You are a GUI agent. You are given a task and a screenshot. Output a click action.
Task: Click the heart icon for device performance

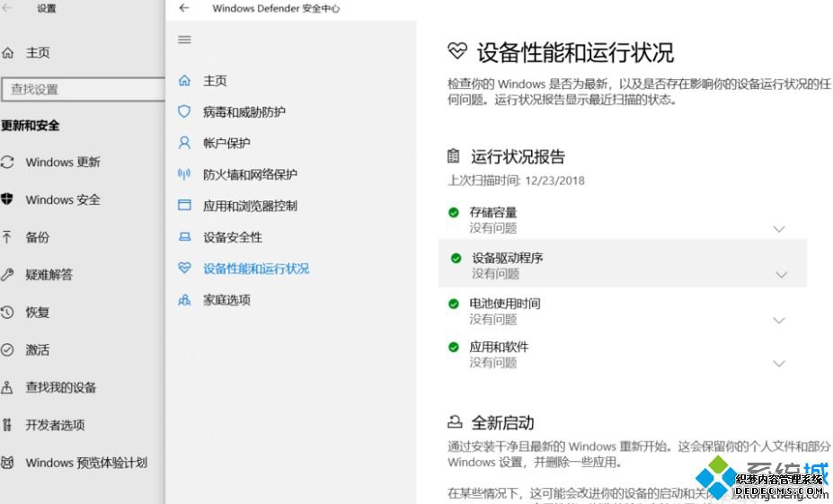pos(184,269)
